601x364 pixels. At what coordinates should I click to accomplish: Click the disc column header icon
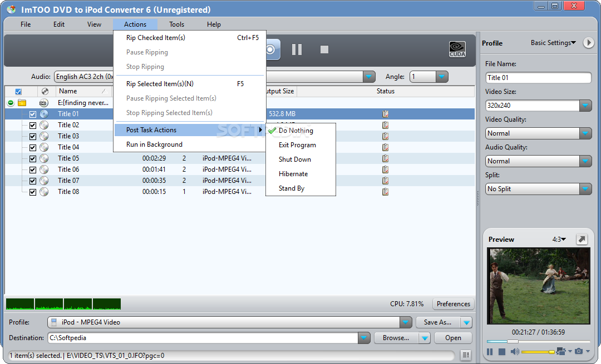click(x=45, y=91)
